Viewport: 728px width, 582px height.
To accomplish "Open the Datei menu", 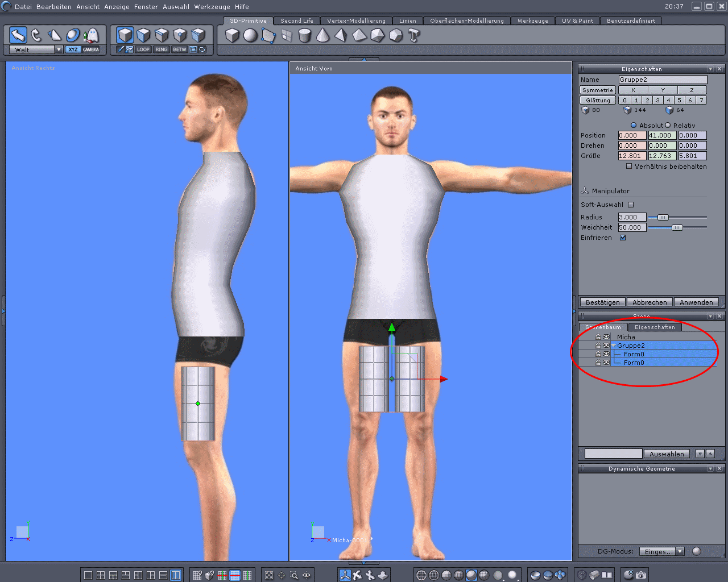I will 23,7.
